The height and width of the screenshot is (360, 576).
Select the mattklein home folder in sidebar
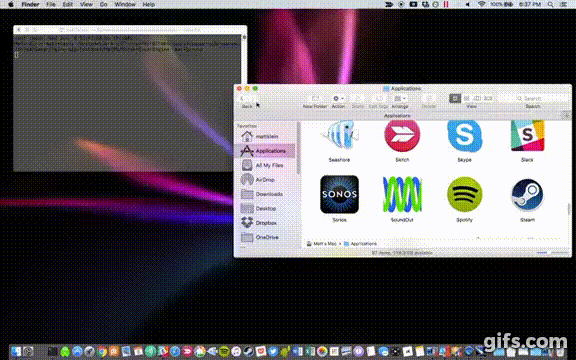click(x=267, y=136)
